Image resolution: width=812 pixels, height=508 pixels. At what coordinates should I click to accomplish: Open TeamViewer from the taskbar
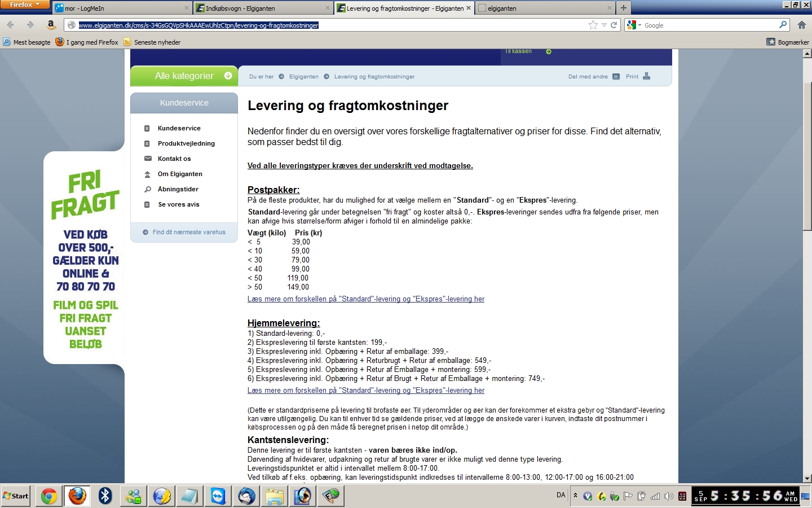[x=218, y=496]
